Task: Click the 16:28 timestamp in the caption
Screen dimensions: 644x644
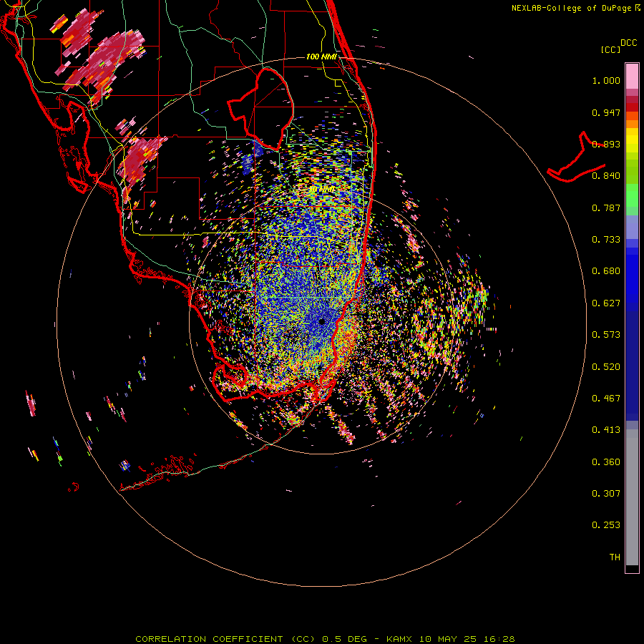Action: (499, 639)
